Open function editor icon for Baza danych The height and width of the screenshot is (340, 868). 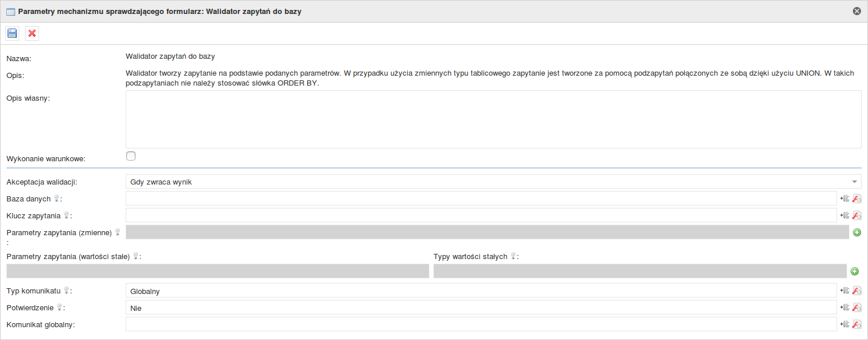click(856, 199)
